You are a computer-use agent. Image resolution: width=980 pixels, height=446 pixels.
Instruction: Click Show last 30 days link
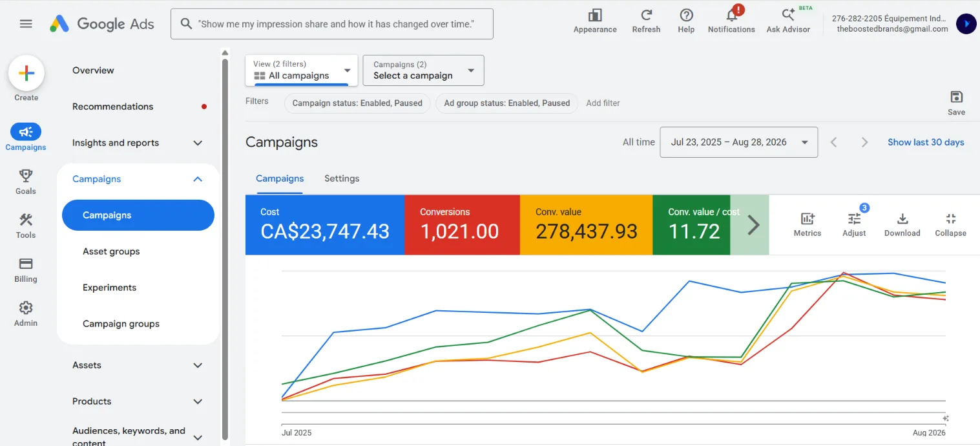(926, 142)
